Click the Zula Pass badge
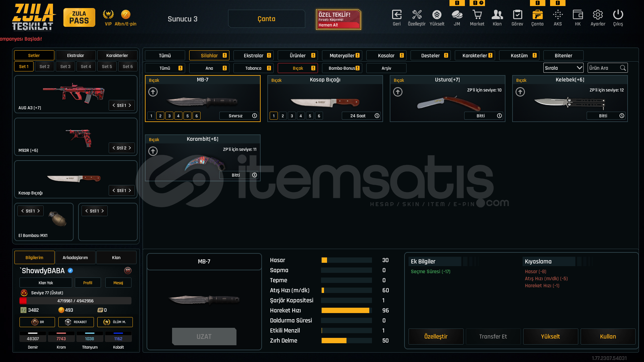The height and width of the screenshot is (362, 644). 79,17
